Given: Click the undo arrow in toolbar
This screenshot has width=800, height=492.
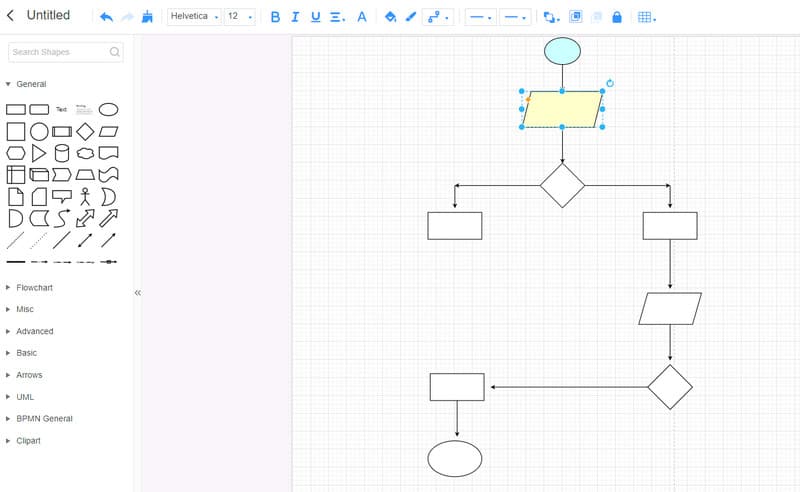Looking at the screenshot, I should [x=107, y=17].
